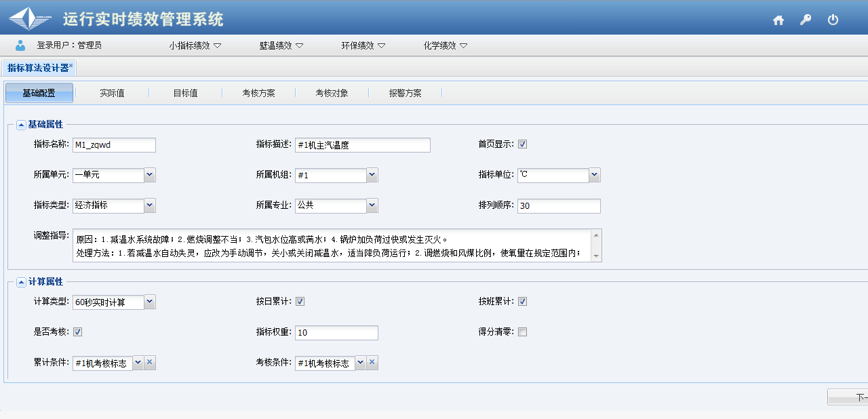This screenshot has width=868, height=419.
Task: Click the home icon in header
Action: (x=778, y=20)
